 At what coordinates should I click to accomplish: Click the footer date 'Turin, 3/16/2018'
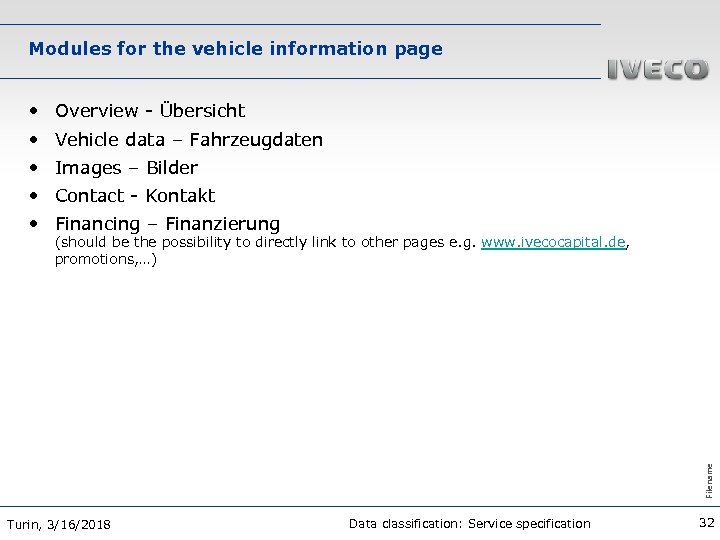59,524
